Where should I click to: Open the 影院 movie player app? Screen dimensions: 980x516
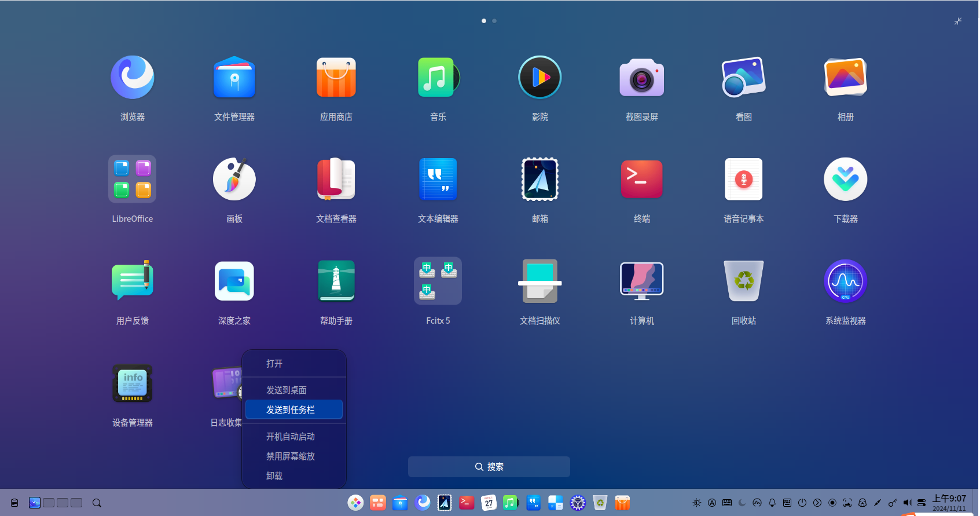540,78
